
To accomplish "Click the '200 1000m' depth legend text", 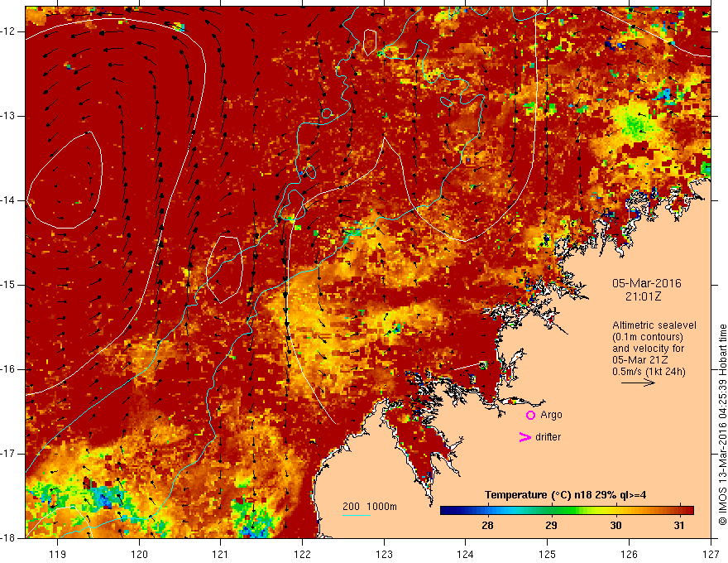I will click(370, 507).
